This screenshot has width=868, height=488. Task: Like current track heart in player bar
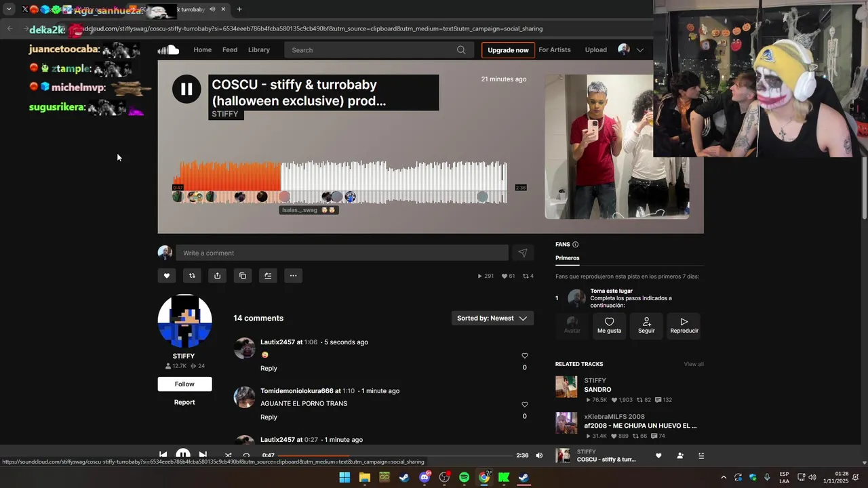tap(658, 456)
